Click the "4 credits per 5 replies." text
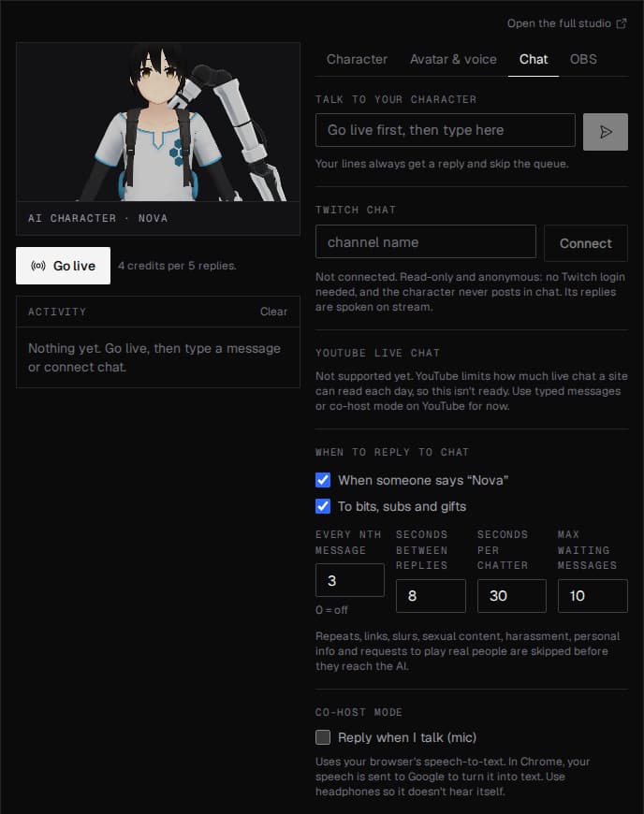The width and height of the screenshot is (644, 814). [x=177, y=266]
